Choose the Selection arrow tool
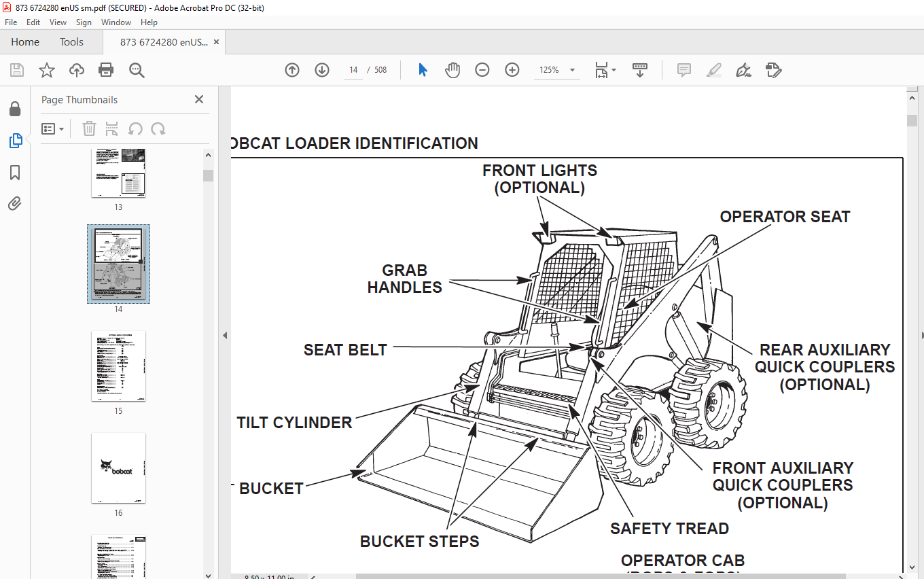The height and width of the screenshot is (579, 924). [423, 70]
